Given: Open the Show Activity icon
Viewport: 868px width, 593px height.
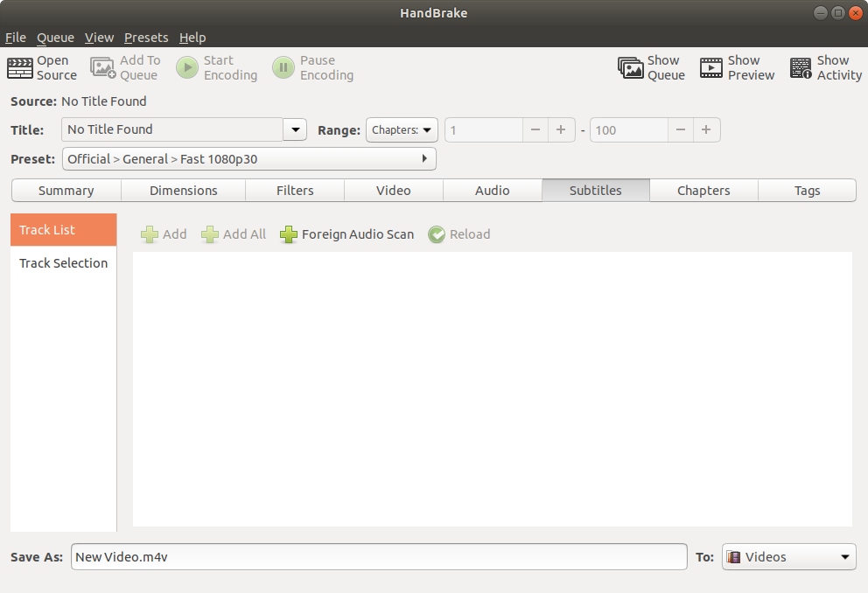Looking at the screenshot, I should click(801, 68).
